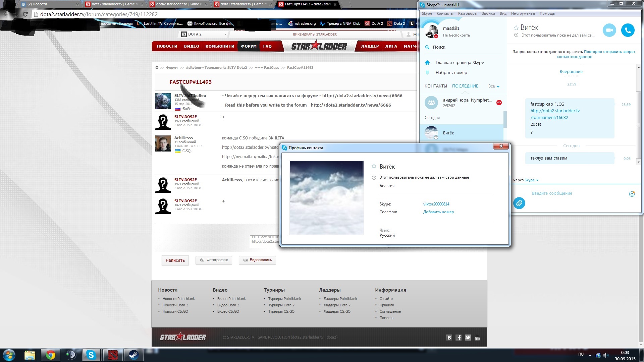
Task: Open the Skype menu
Action: click(427, 13)
